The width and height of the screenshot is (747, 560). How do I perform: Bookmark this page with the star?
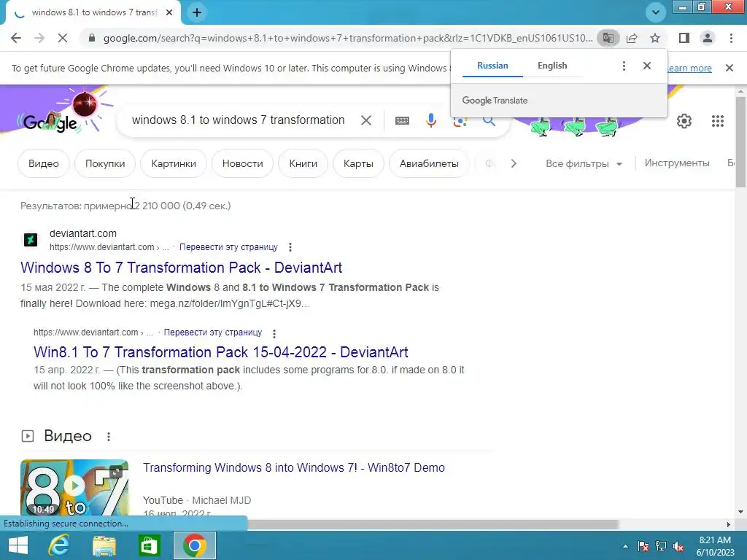coord(655,38)
